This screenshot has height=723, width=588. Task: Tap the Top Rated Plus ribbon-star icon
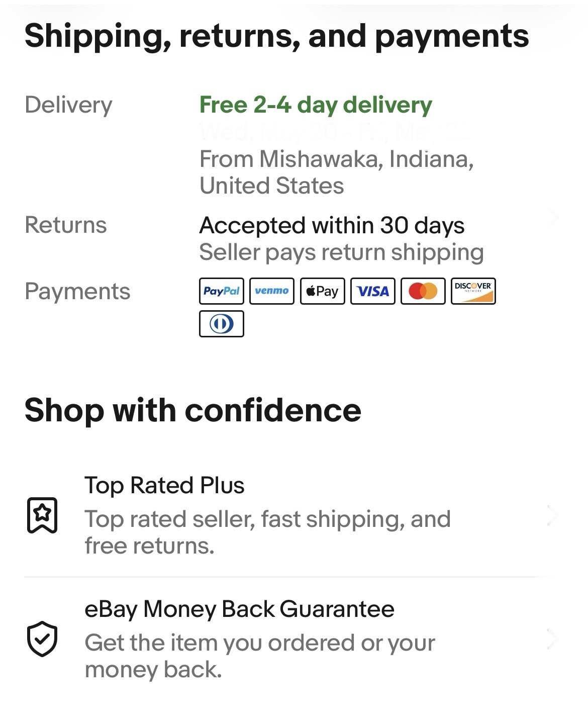(x=42, y=515)
